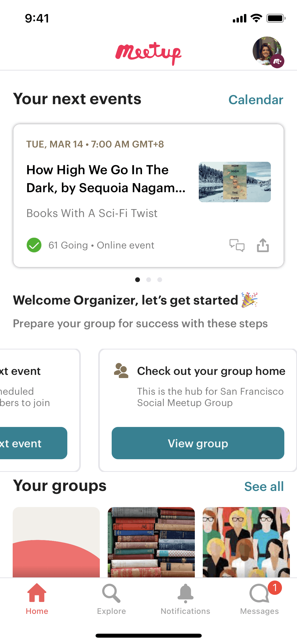Jump to third event carousel dot

[160, 280]
